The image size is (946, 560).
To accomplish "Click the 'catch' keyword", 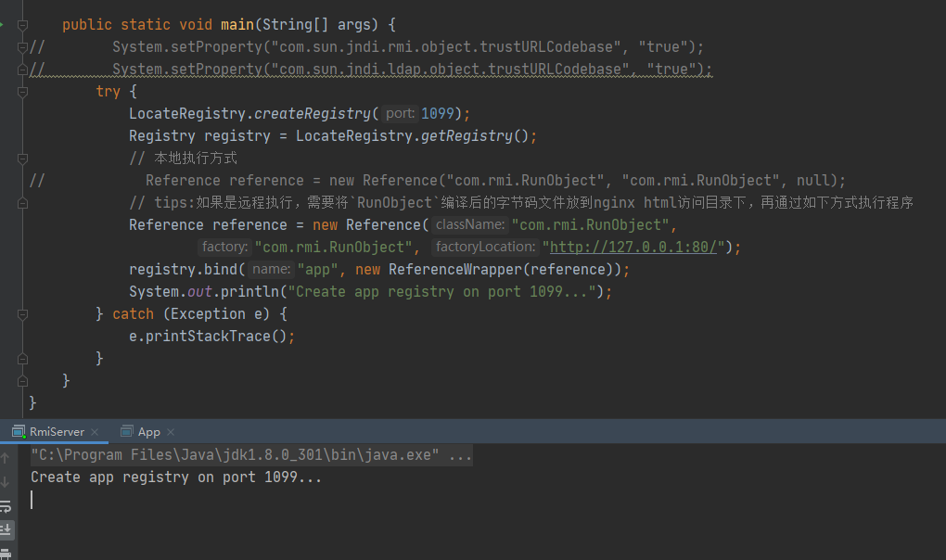I will click(133, 314).
